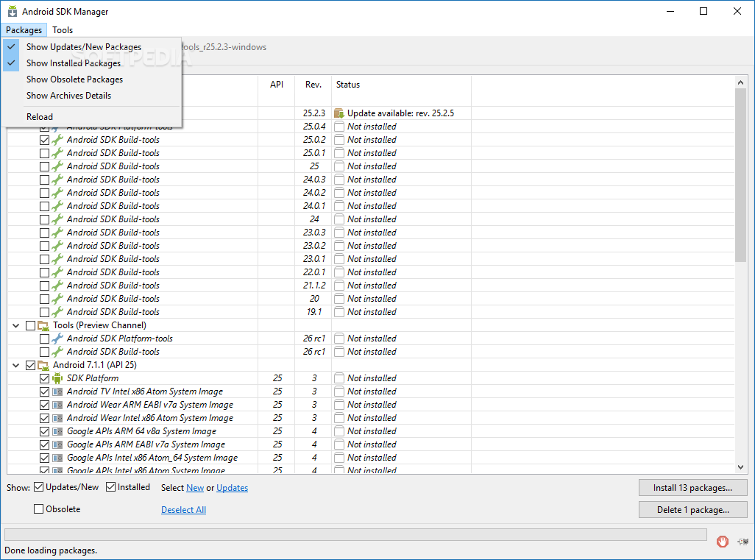Click the progress bar at bottom

tap(355, 534)
